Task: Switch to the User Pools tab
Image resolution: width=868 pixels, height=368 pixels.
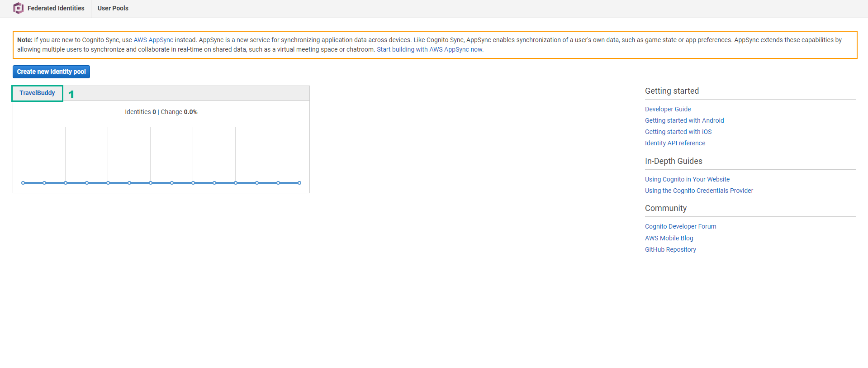Action: [x=113, y=8]
